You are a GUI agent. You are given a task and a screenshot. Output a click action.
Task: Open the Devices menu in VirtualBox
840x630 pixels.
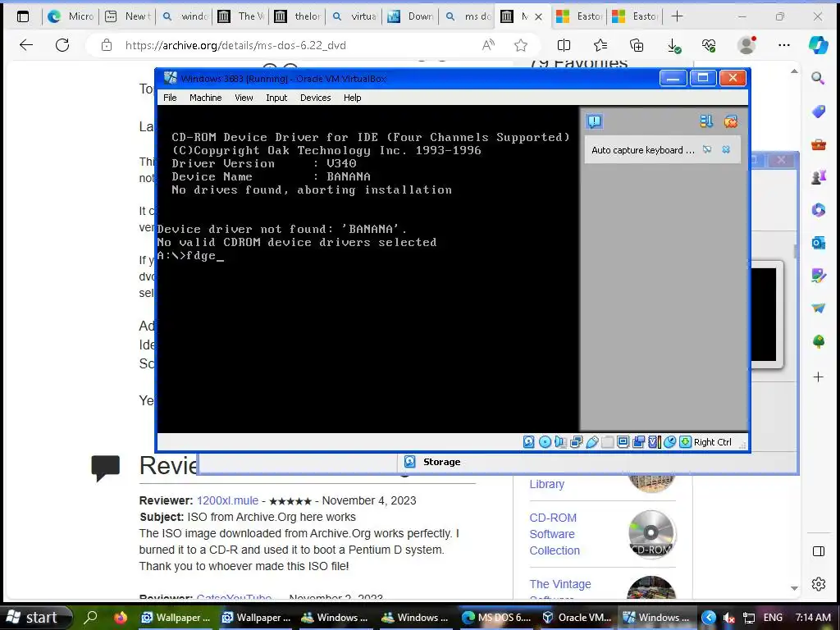[x=315, y=98]
